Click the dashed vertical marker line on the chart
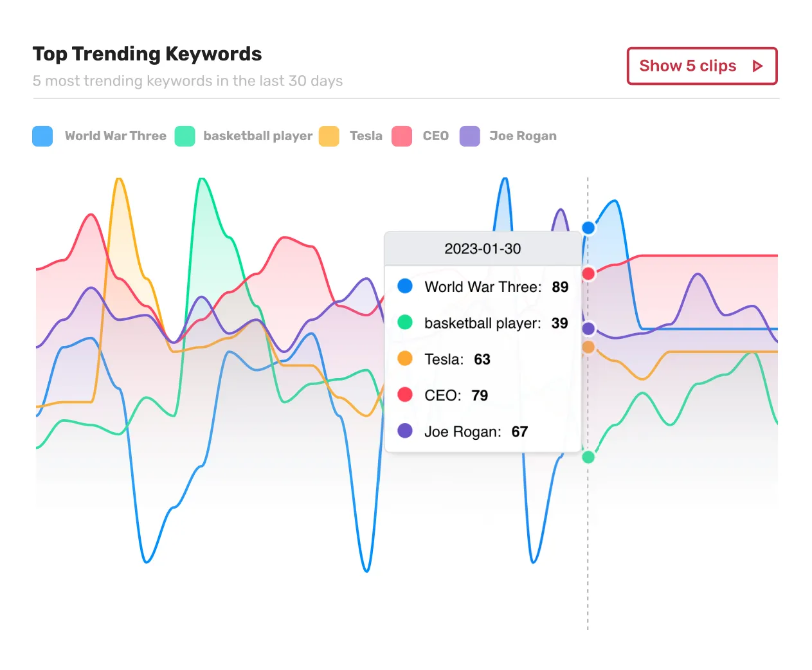This screenshot has width=812, height=670. coord(588,547)
